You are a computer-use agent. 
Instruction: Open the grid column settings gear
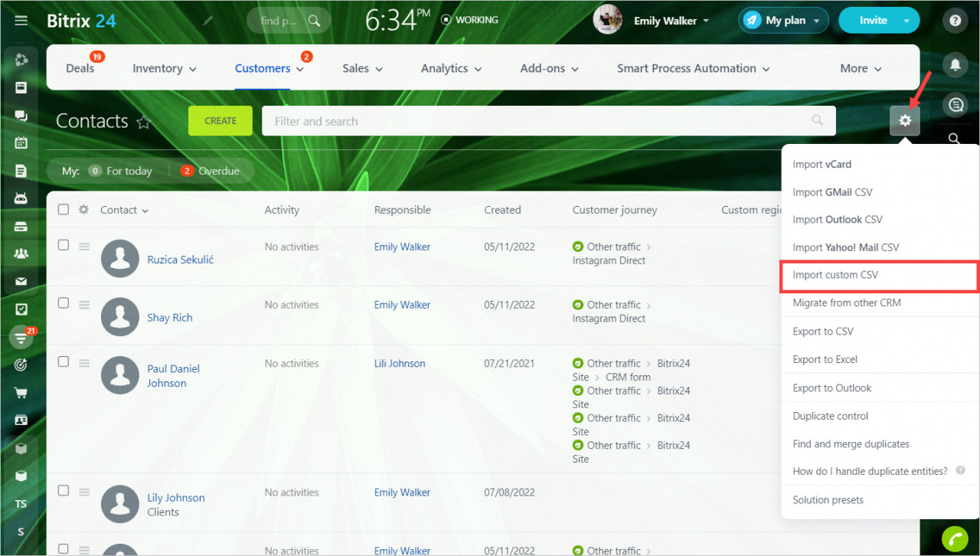[x=83, y=209]
